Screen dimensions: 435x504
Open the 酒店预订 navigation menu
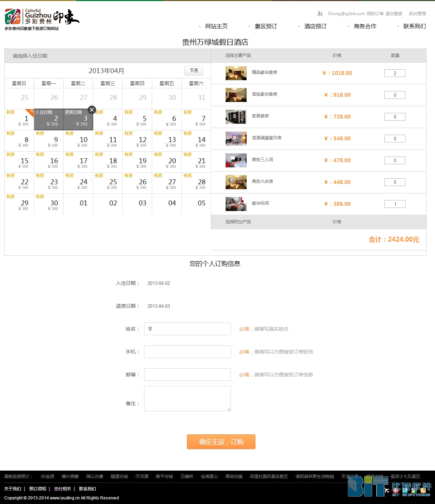click(x=315, y=26)
